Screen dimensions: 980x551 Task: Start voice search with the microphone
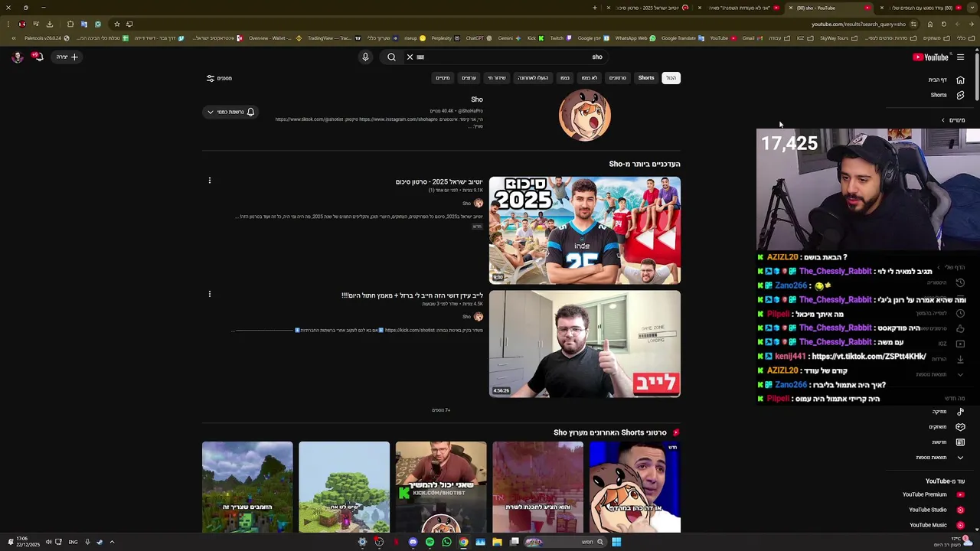tap(365, 57)
